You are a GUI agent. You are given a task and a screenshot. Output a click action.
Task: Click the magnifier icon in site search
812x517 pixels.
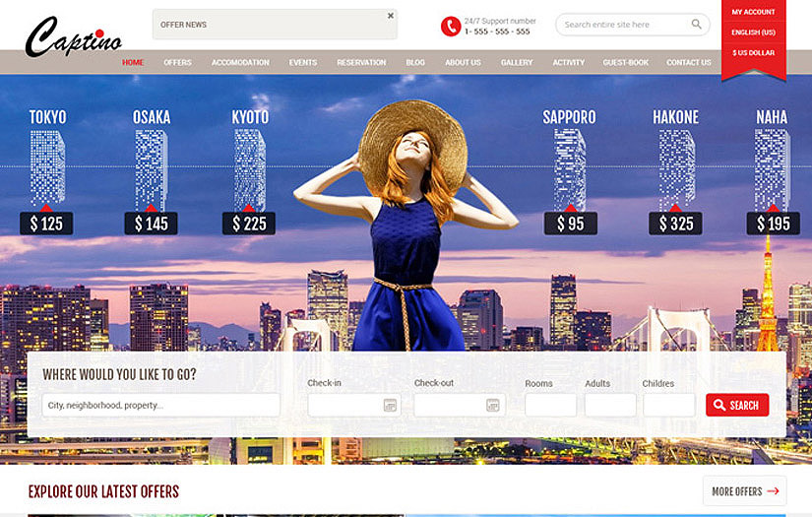click(x=697, y=25)
